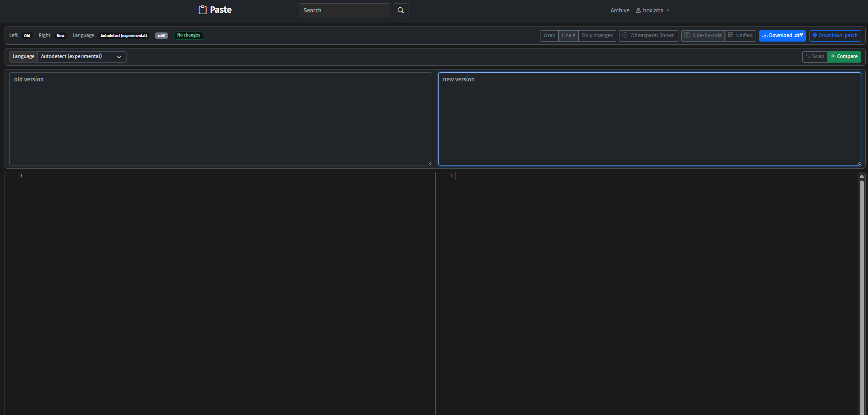The height and width of the screenshot is (415, 868).
Task: Click the user icon beside boxlabs
Action: [638, 11]
